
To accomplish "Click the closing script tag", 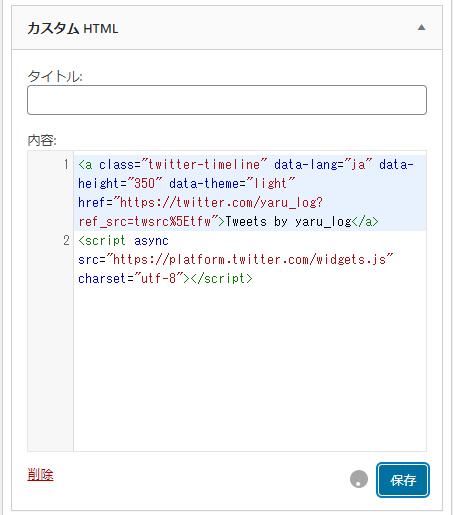I will pos(221,278).
